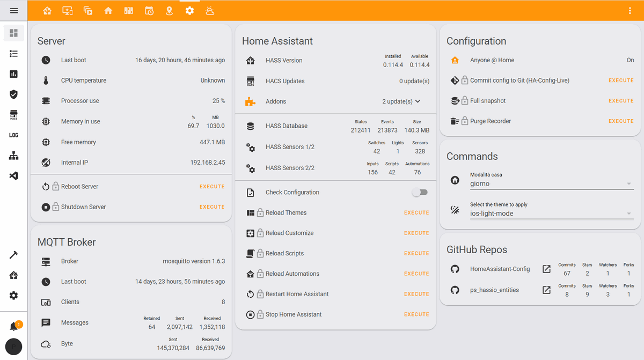Switch to the media play tab
Screen dimensions: 644x360
click(88, 11)
